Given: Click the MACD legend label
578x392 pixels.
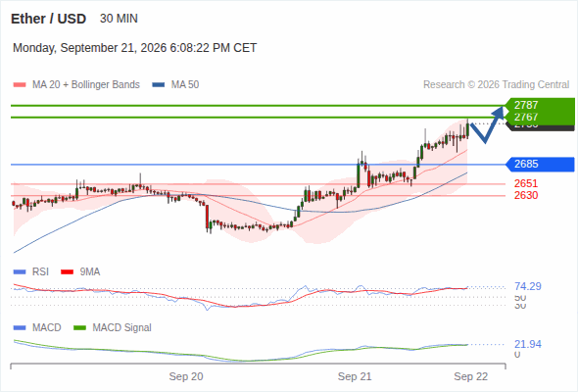Looking at the screenshot, I should tap(47, 328).
